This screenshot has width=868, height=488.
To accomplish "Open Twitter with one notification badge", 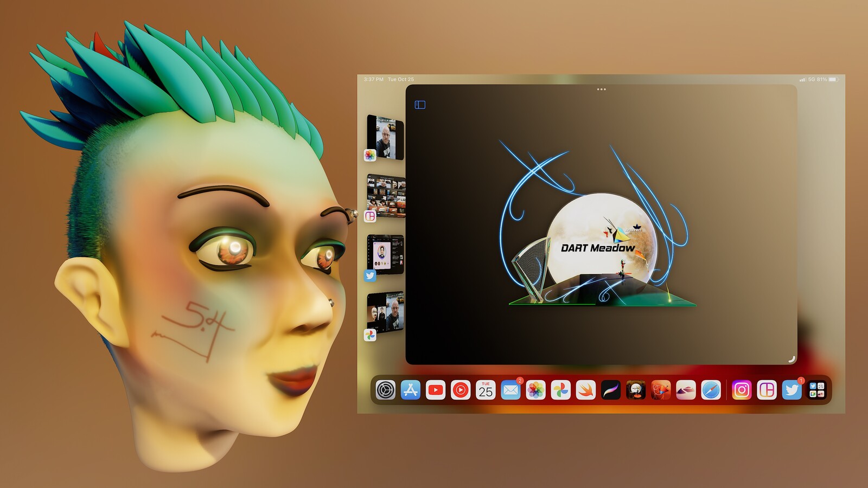I will pos(792,390).
